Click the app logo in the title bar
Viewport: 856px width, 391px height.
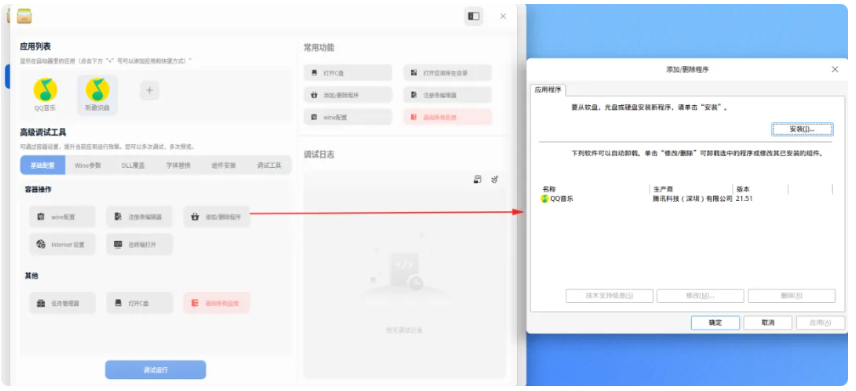click(24, 16)
